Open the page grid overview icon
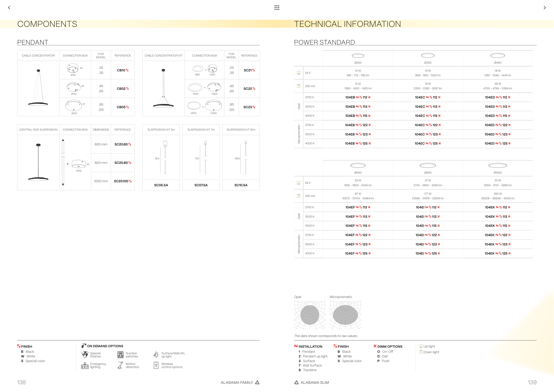This screenshot has height=392, width=554. pos(277,8)
